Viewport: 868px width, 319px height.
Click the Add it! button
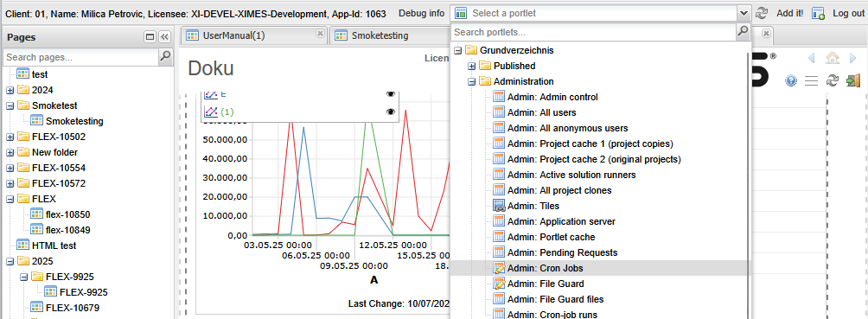click(x=790, y=13)
